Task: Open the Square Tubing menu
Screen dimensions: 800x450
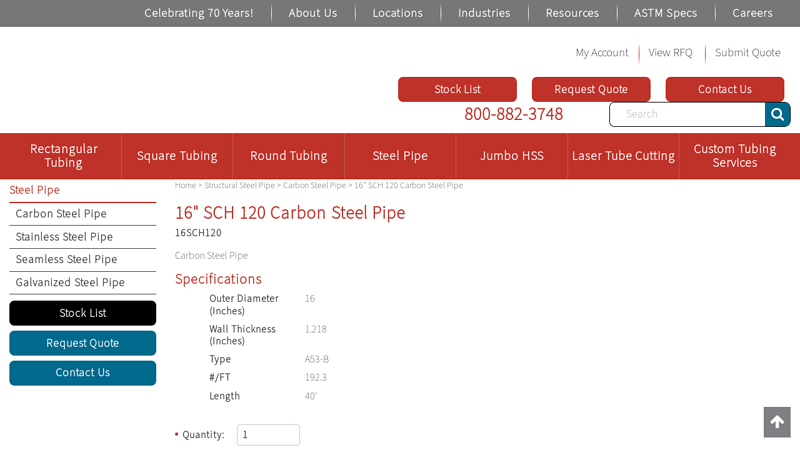Action: click(177, 156)
